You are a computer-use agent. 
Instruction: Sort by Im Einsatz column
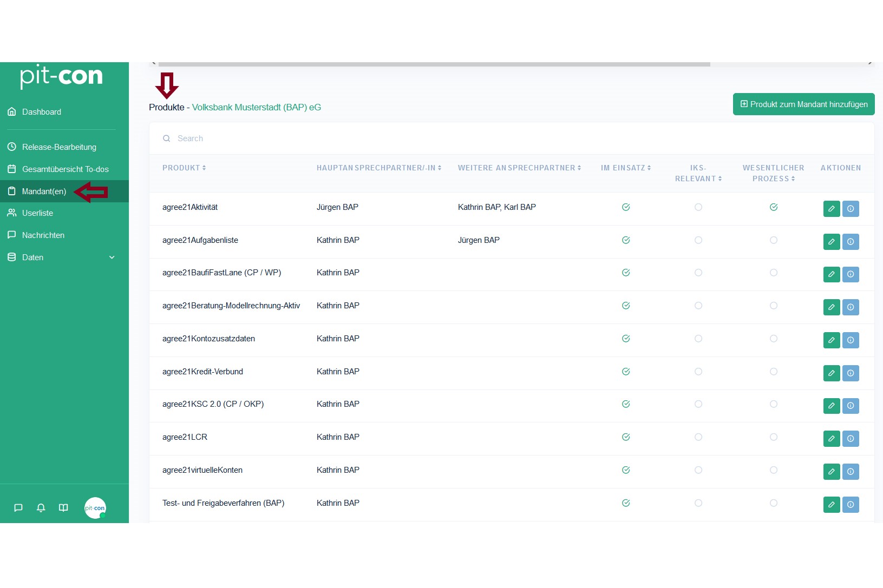pyautogui.click(x=626, y=168)
